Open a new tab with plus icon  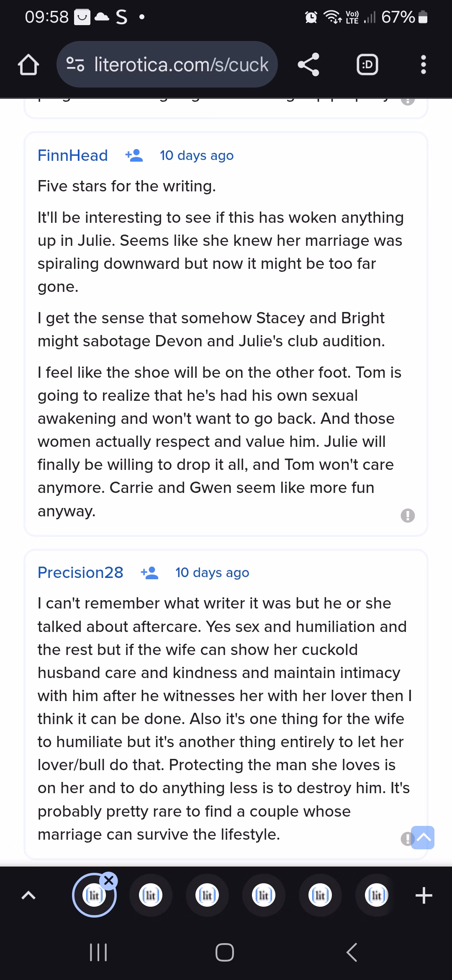pos(424,896)
